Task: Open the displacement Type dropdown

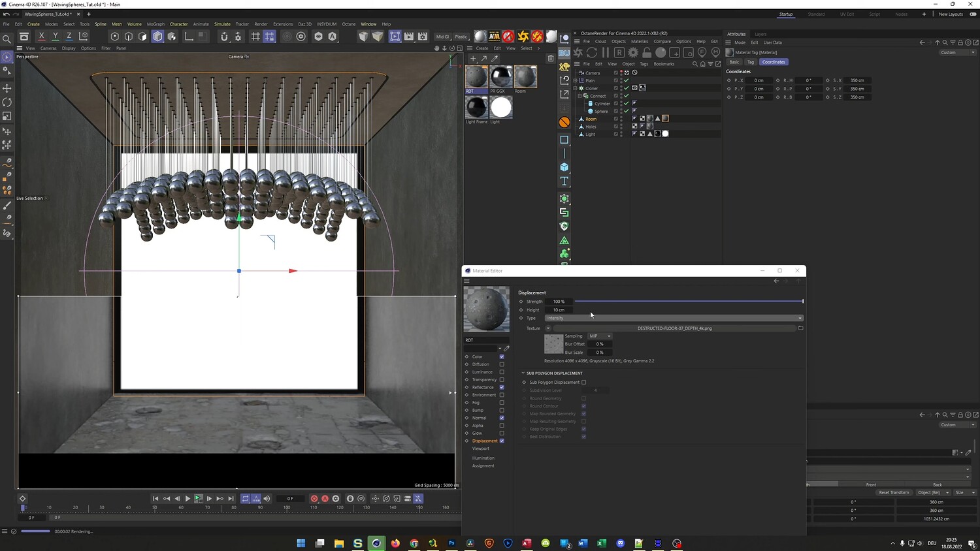Action: [674, 318]
